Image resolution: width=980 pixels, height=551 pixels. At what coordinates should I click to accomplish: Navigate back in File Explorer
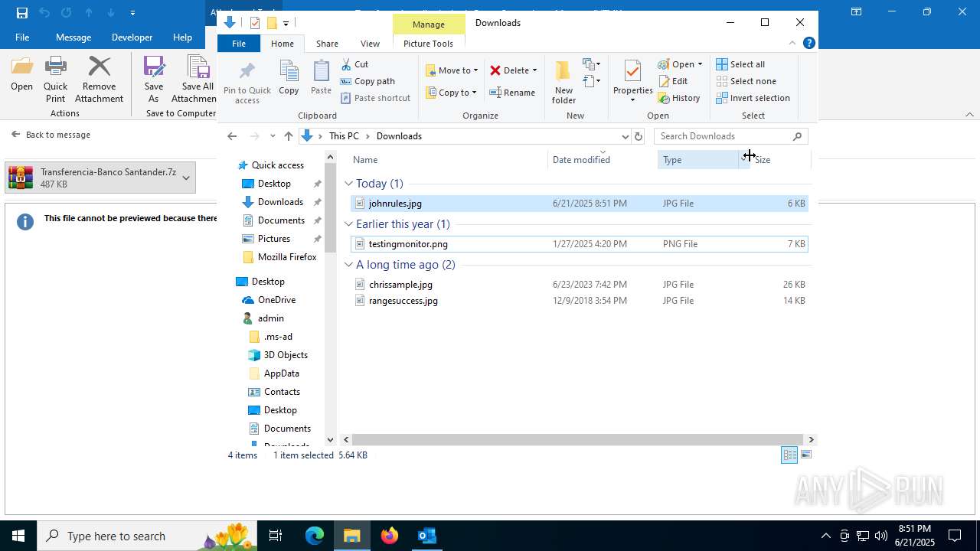[x=232, y=136]
